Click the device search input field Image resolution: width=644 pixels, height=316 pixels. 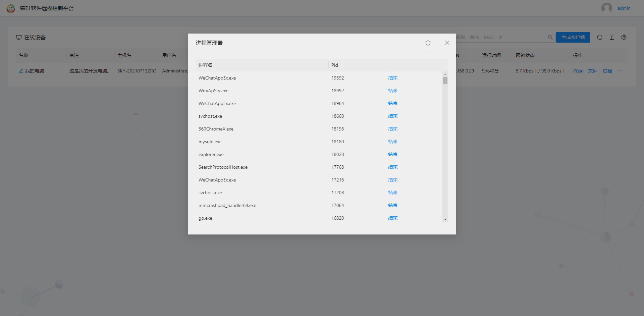click(x=500, y=37)
